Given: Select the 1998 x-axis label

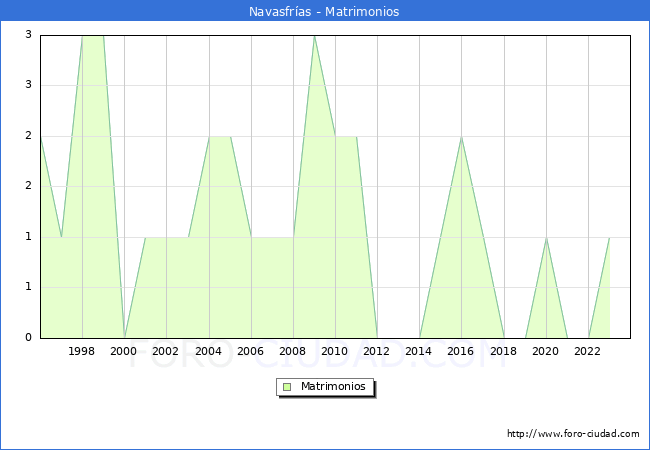Looking at the screenshot, I should [x=82, y=351].
